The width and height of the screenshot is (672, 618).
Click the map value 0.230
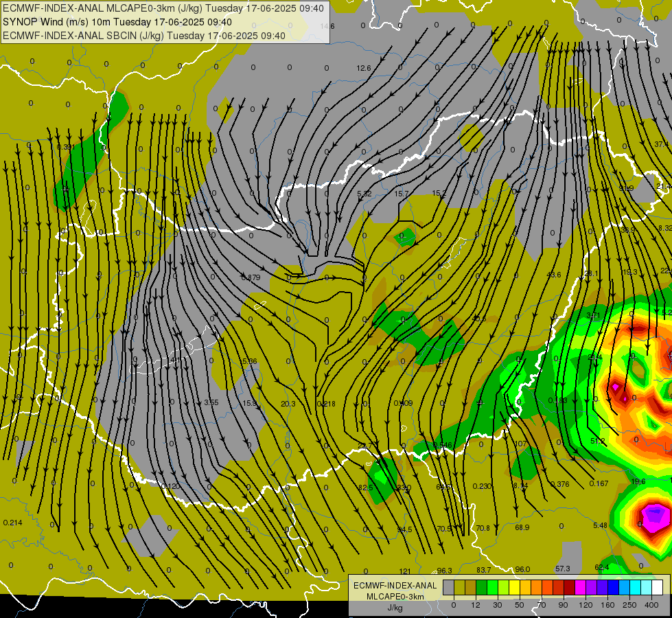coord(482,486)
